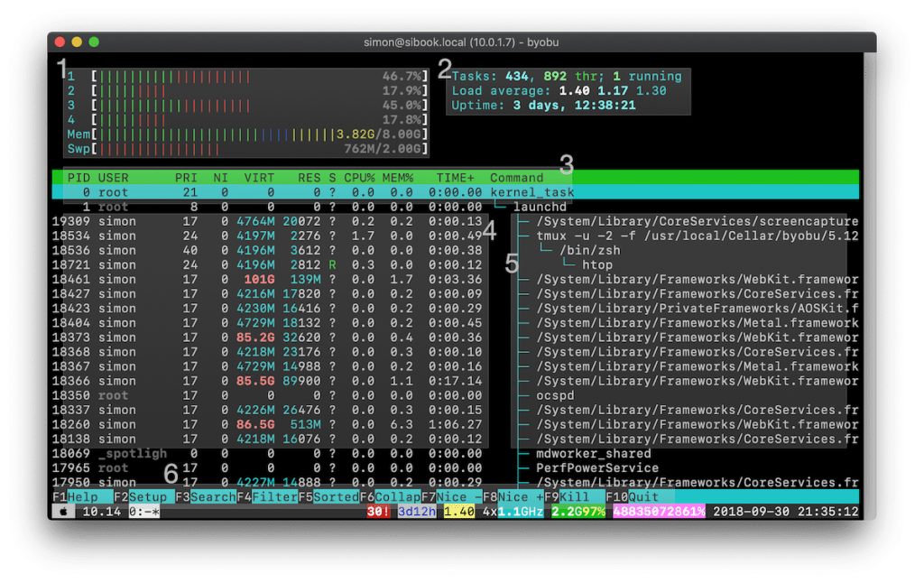Click the 10.14 macOS release indicator
The width and height of the screenshot is (924, 583).
pos(99,512)
